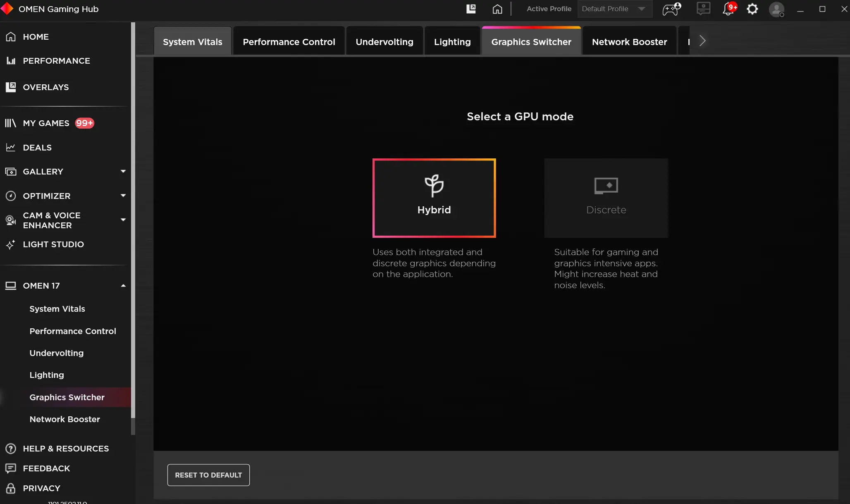This screenshot has width=850, height=504.
Task: Click the remote play monitor icon
Action: (703, 9)
